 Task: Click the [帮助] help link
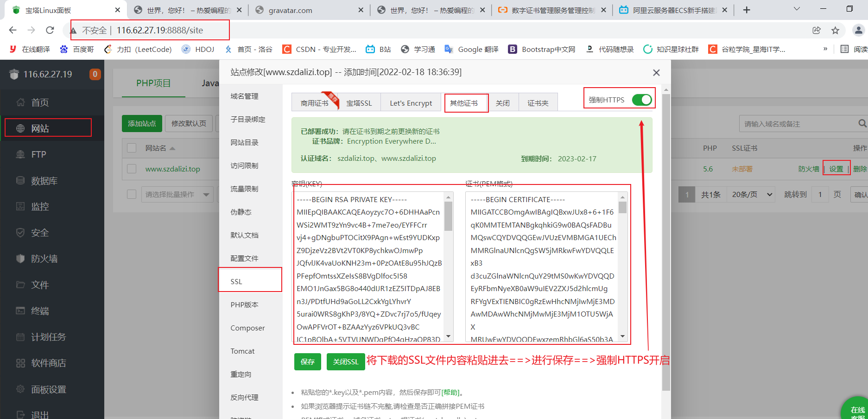point(450,392)
